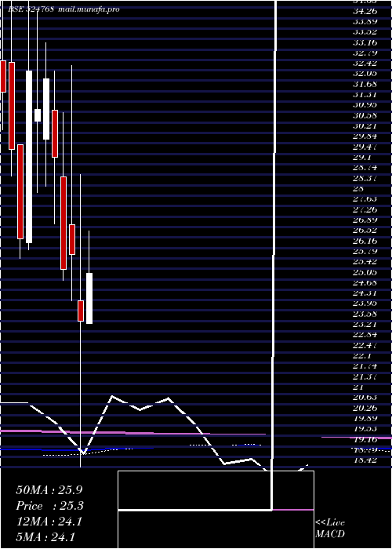Click the 33.16 price axis label
Image resolution: width=392 pixels, height=549 pixels.
[365, 42]
